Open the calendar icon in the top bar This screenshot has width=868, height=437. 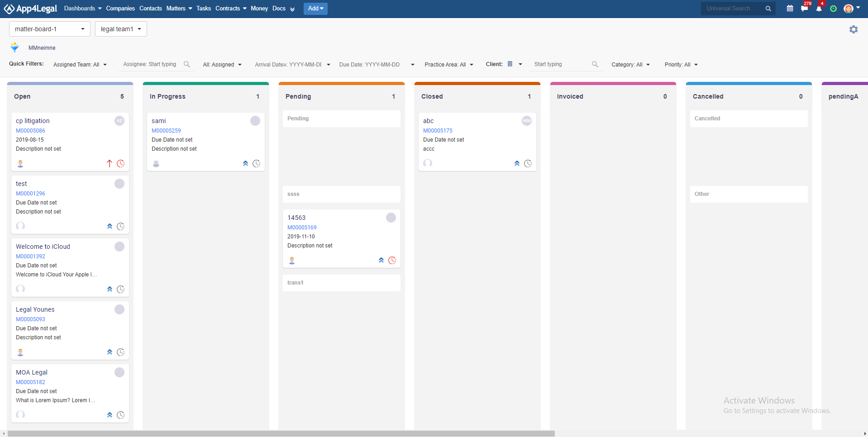pos(790,9)
